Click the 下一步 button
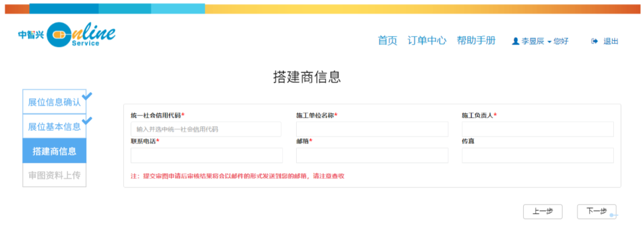This screenshot has height=228, width=644. click(x=596, y=211)
